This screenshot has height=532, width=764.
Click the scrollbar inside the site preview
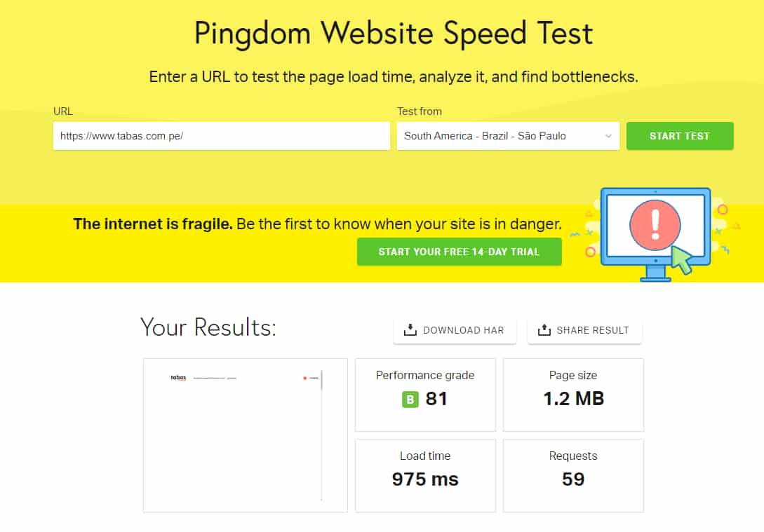pyautogui.click(x=321, y=435)
